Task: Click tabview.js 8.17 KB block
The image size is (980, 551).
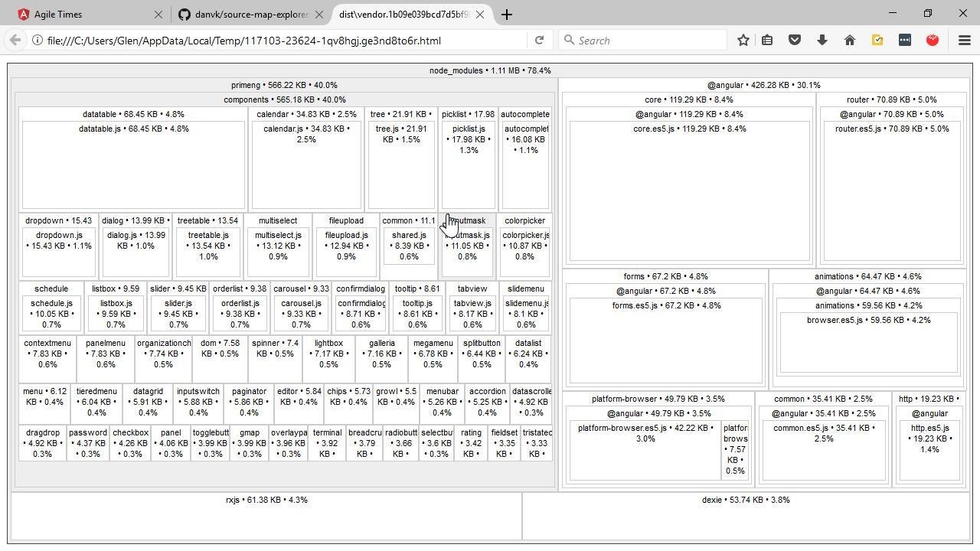Action: coord(472,314)
